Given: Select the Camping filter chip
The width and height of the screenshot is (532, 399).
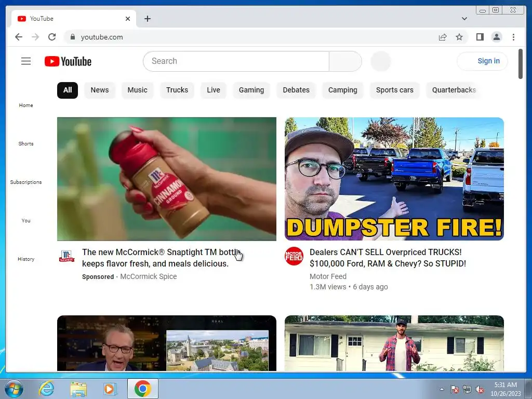Looking at the screenshot, I should 343,90.
